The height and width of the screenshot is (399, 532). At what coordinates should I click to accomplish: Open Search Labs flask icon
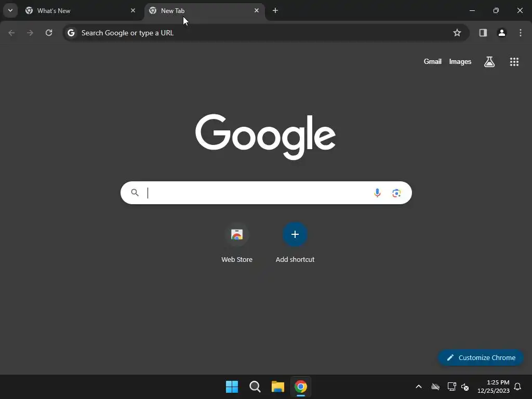[489, 62]
